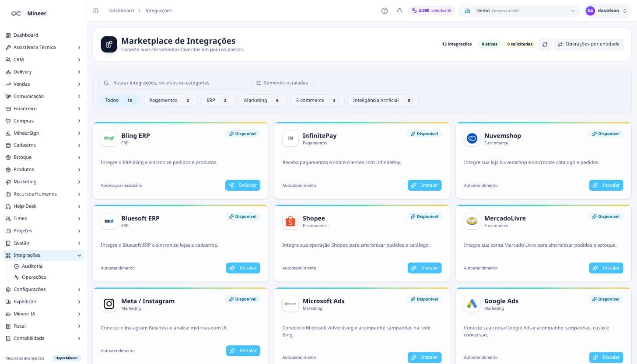Viewport: 637px width, 364px height.
Task: Click the Marketplace grid header icon
Action: pos(109,44)
